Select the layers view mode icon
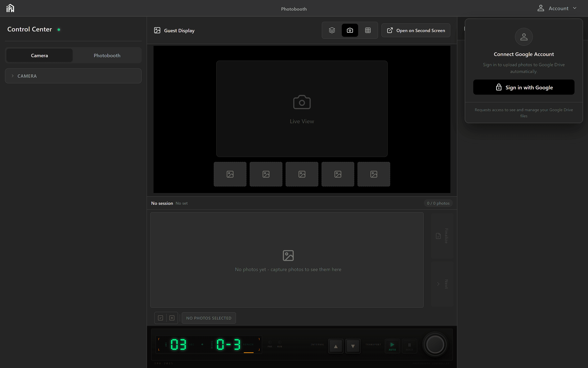Image resolution: width=588 pixels, height=368 pixels. point(332,30)
